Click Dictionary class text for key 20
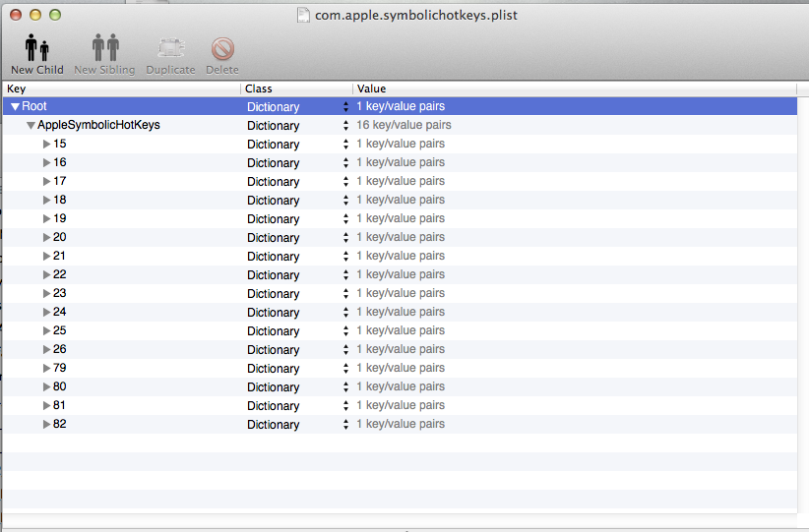 [x=273, y=238]
